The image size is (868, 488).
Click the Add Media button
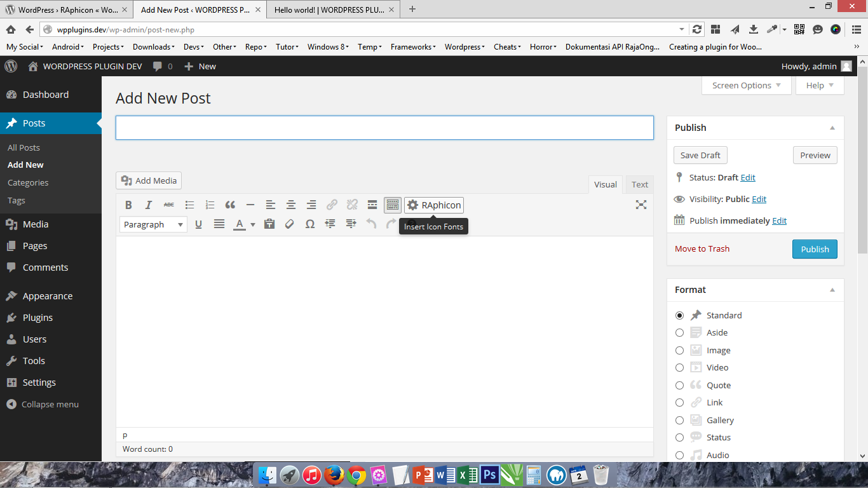coord(149,180)
